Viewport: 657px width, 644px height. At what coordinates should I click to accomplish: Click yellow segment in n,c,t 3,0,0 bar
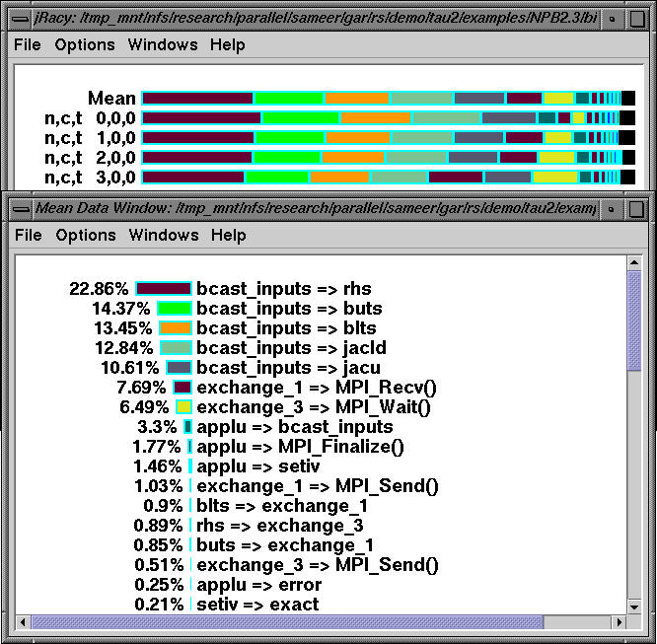tap(555, 178)
